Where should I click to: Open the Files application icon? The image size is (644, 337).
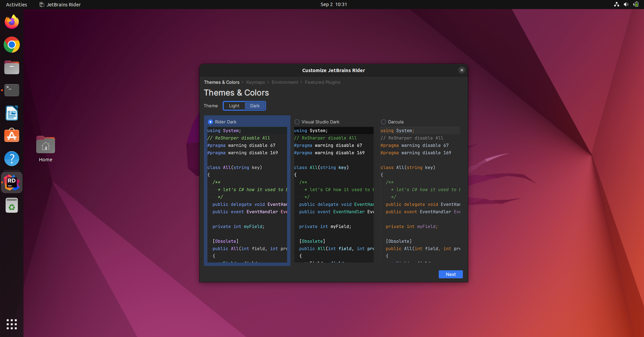[x=12, y=67]
